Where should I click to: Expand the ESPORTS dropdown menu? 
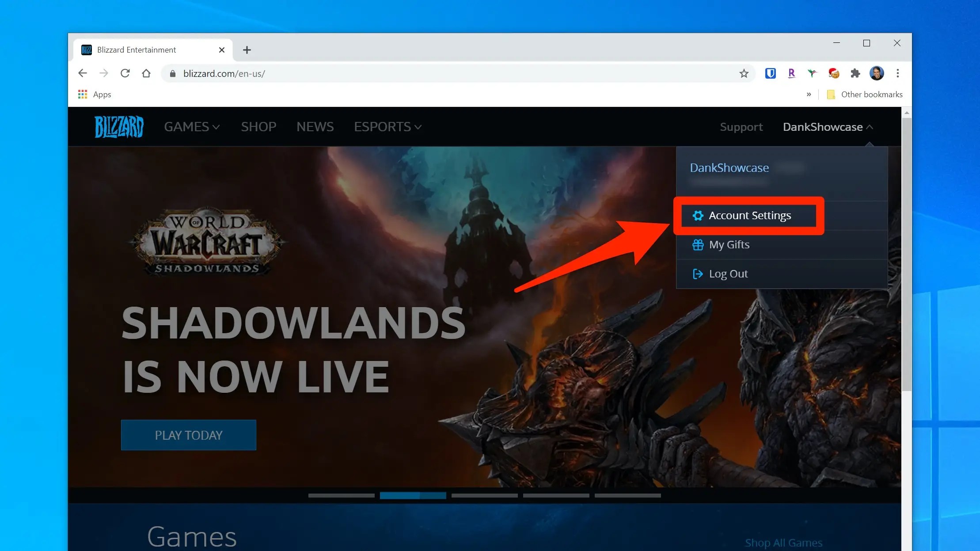tap(387, 127)
